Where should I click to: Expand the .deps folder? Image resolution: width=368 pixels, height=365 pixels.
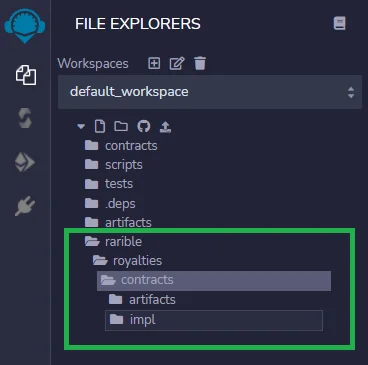click(110, 203)
